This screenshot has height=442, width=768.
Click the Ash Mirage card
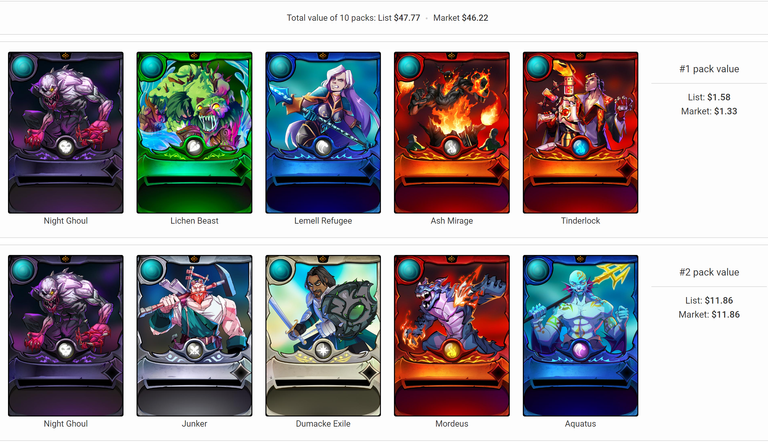[x=452, y=133]
